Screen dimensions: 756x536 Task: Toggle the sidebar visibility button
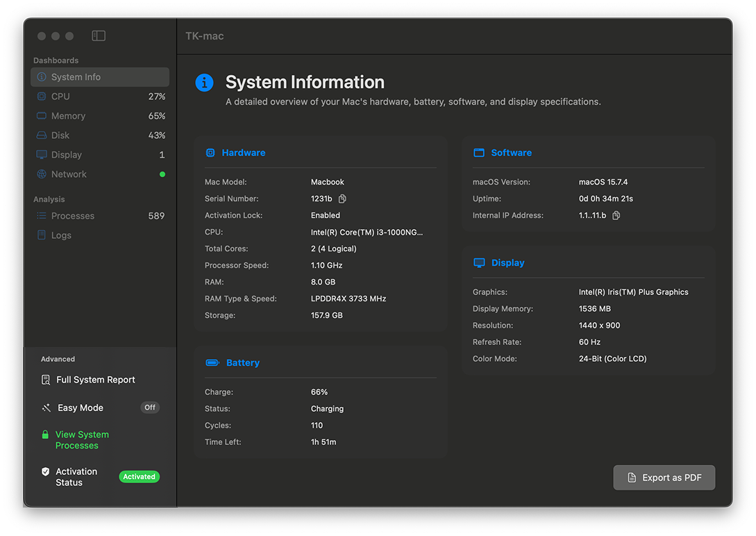point(98,35)
